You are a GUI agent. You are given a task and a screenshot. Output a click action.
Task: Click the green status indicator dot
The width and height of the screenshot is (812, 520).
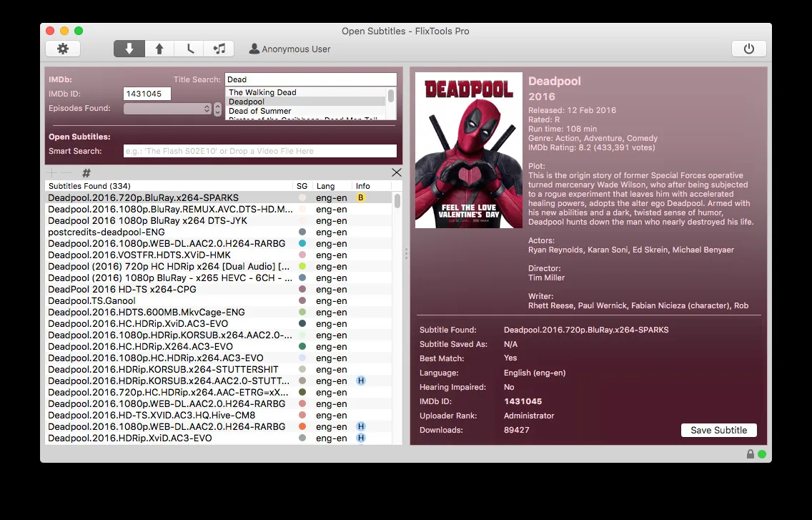(x=762, y=454)
